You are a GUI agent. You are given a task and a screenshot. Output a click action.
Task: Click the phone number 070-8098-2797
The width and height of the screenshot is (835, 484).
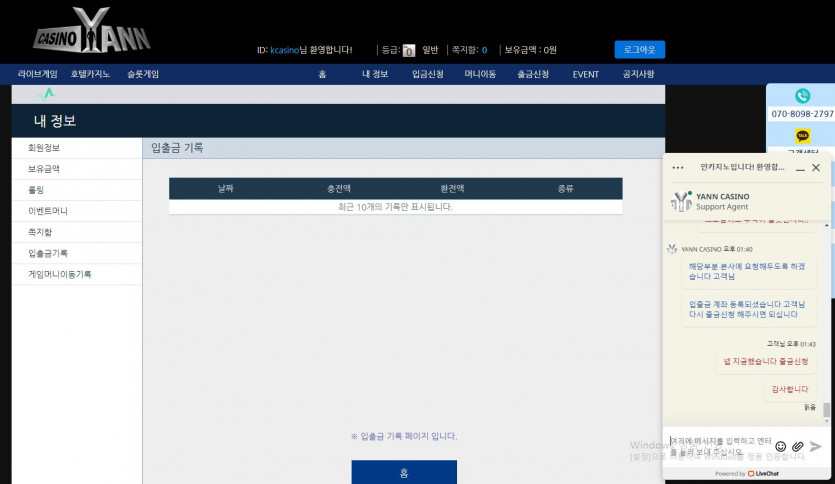click(x=802, y=114)
